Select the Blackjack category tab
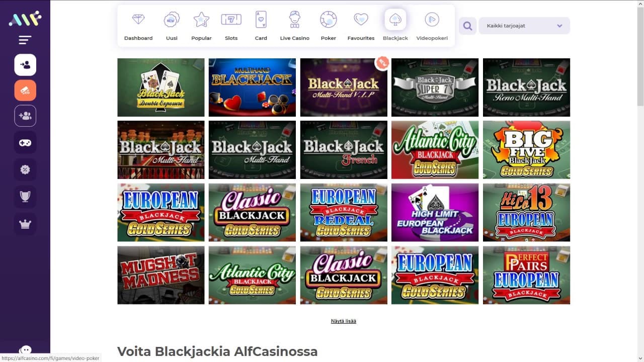Viewport: 644px width, 362px height. click(x=395, y=26)
